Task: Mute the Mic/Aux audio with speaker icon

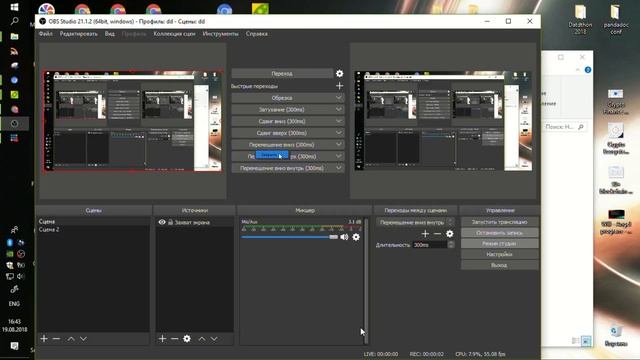Action: pyautogui.click(x=344, y=237)
